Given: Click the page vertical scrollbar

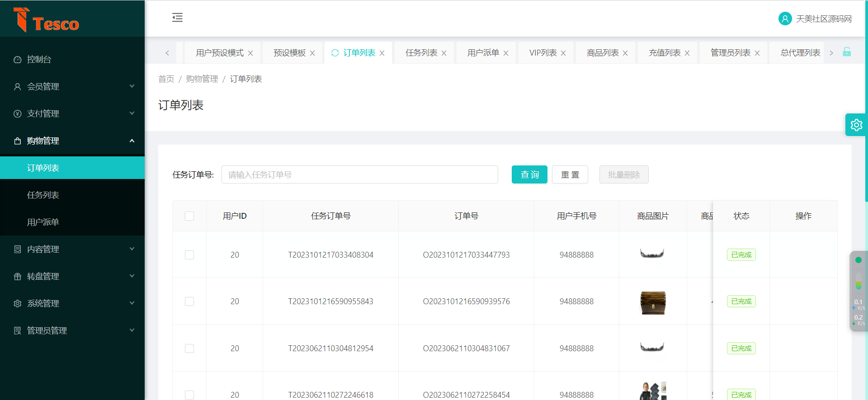Looking at the screenshot, I should [x=866, y=101].
